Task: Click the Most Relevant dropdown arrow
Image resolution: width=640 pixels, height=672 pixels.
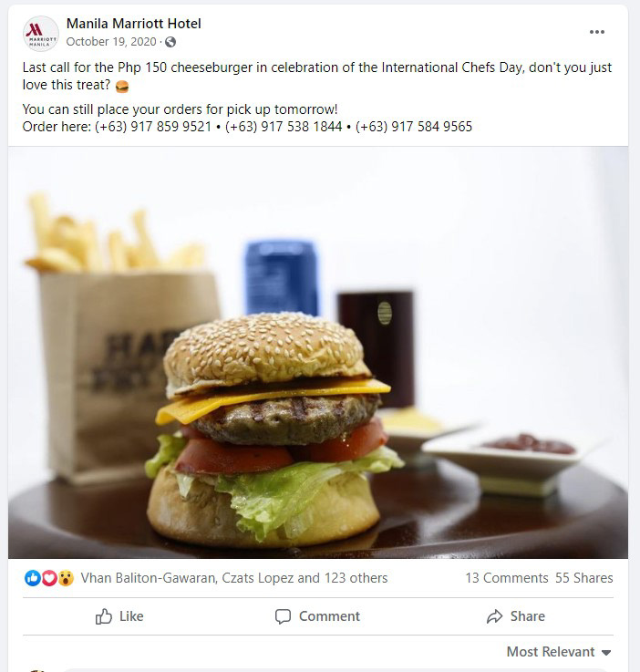Action: [x=605, y=653]
